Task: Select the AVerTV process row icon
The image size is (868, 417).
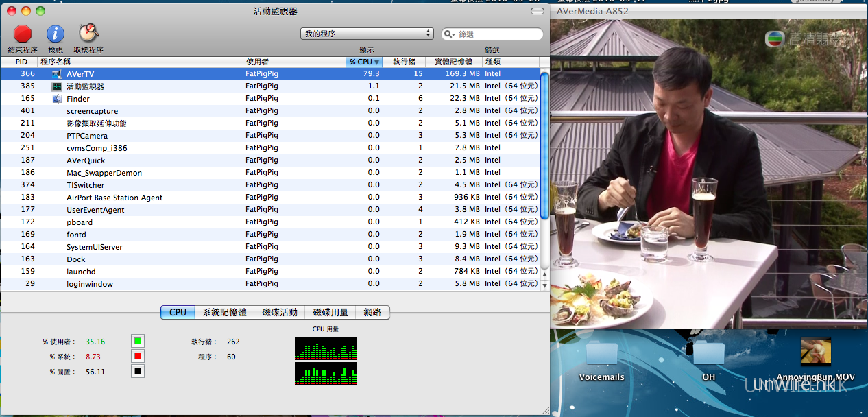Action: (x=57, y=73)
